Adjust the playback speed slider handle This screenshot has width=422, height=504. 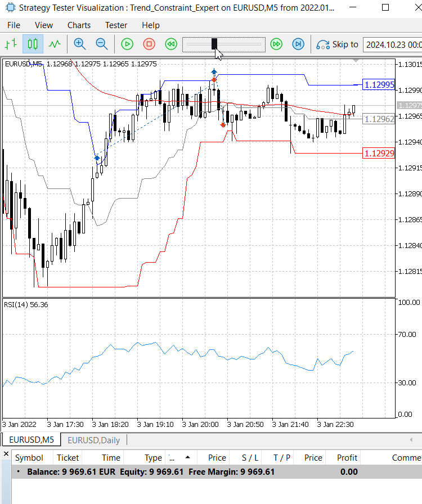[214, 44]
